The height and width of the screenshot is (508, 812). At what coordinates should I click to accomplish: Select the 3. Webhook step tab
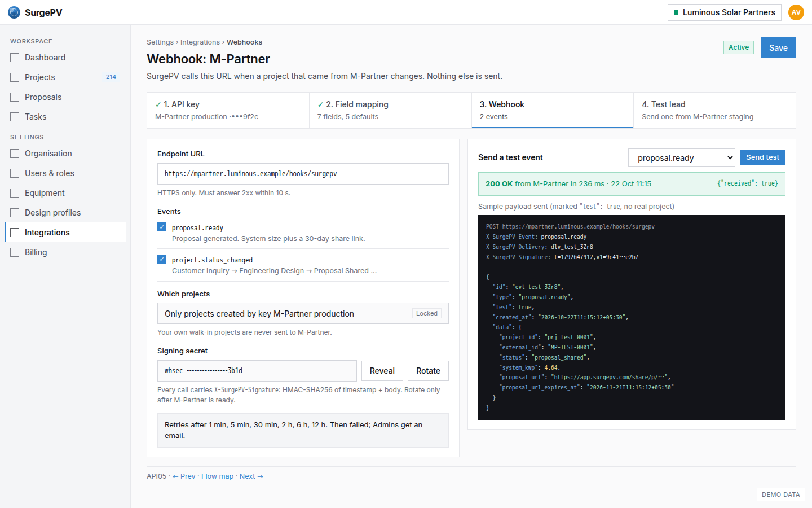(x=553, y=110)
